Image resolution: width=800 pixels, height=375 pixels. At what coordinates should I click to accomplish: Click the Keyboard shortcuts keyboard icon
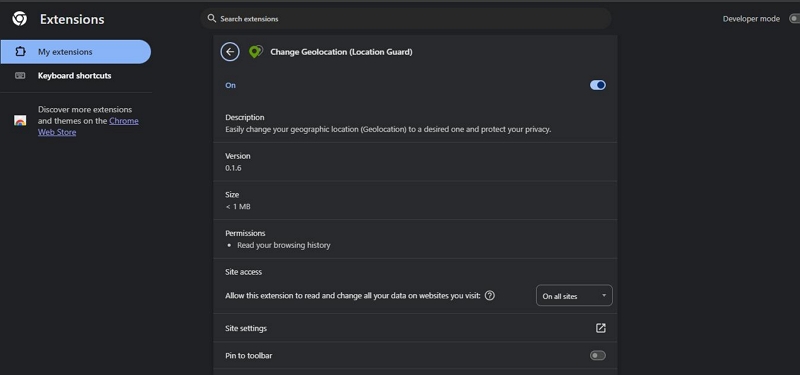pyautogui.click(x=20, y=76)
